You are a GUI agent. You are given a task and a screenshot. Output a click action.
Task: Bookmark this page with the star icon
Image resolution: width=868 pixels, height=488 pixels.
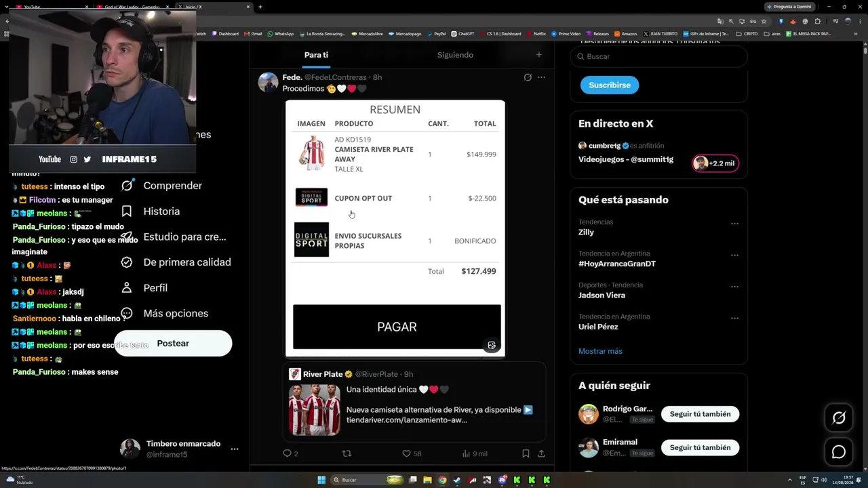tap(764, 21)
